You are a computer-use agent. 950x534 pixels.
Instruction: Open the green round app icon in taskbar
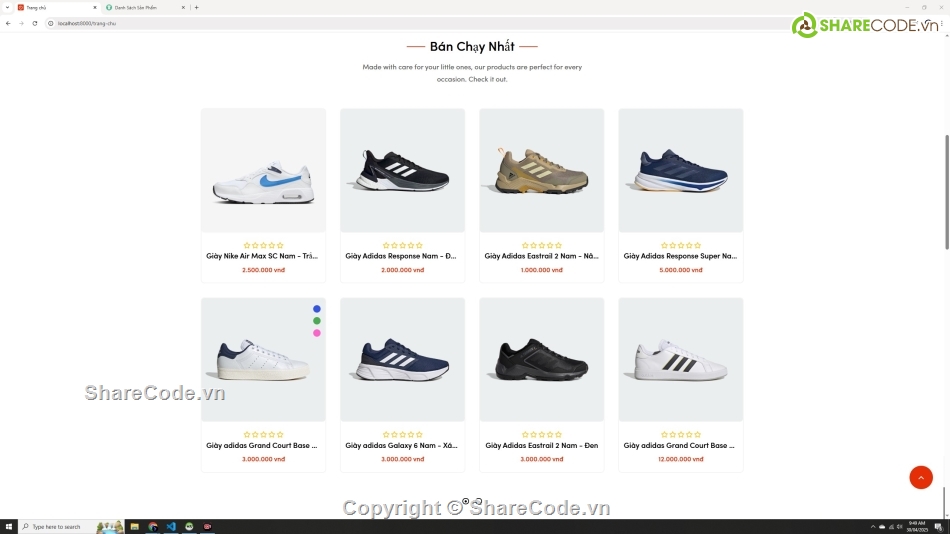coord(189,527)
